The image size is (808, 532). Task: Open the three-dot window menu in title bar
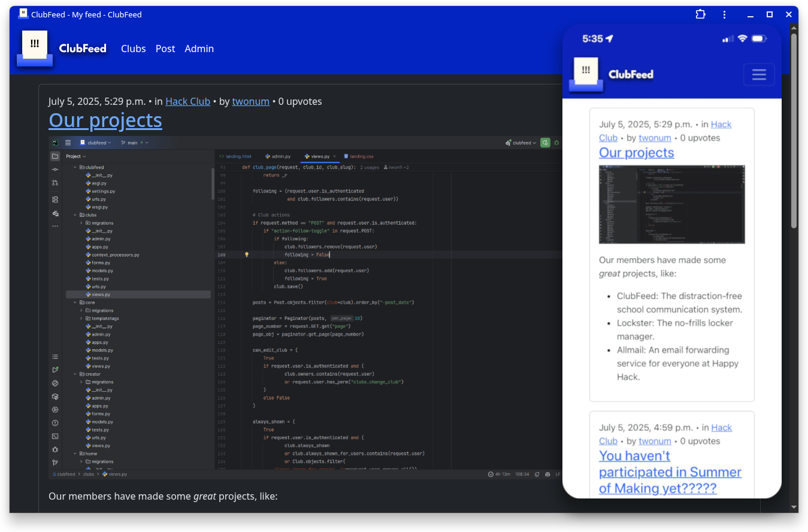725,14
